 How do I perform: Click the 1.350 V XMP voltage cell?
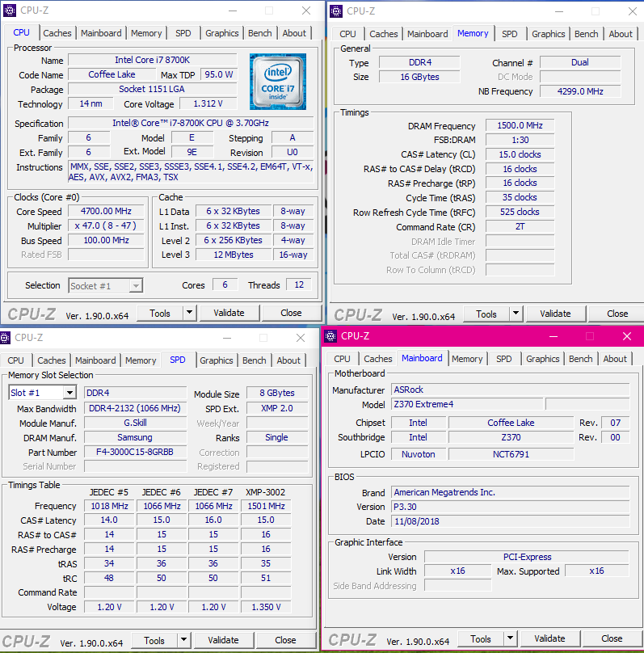[266, 607]
